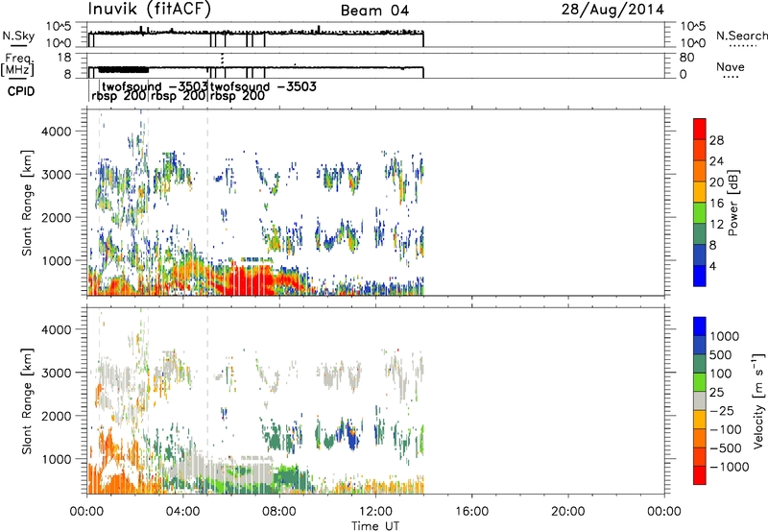Click the red bottom segment of the Velocity colorbar
This screenshot has height=532, width=768.
coord(700,475)
